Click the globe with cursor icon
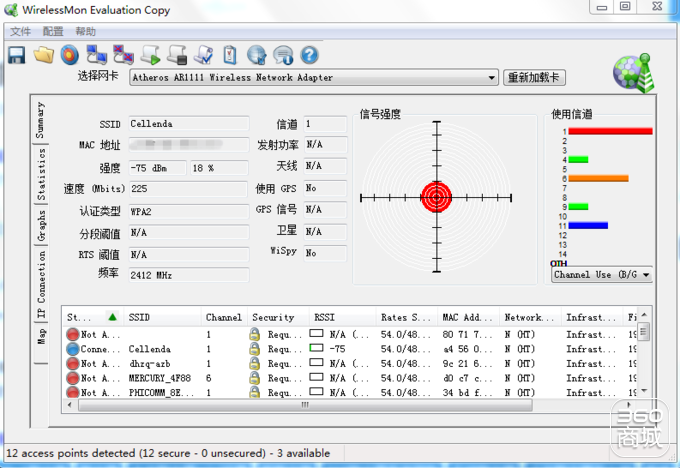The image size is (680, 468). (x=256, y=55)
